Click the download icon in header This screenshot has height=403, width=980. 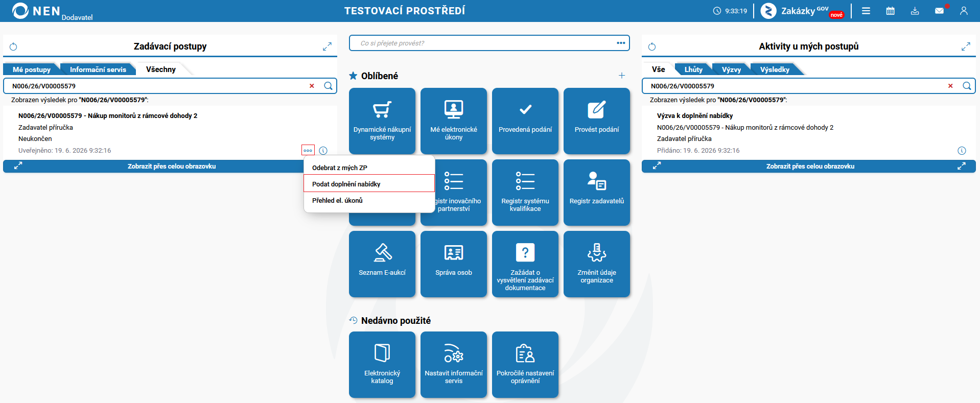(x=915, y=11)
